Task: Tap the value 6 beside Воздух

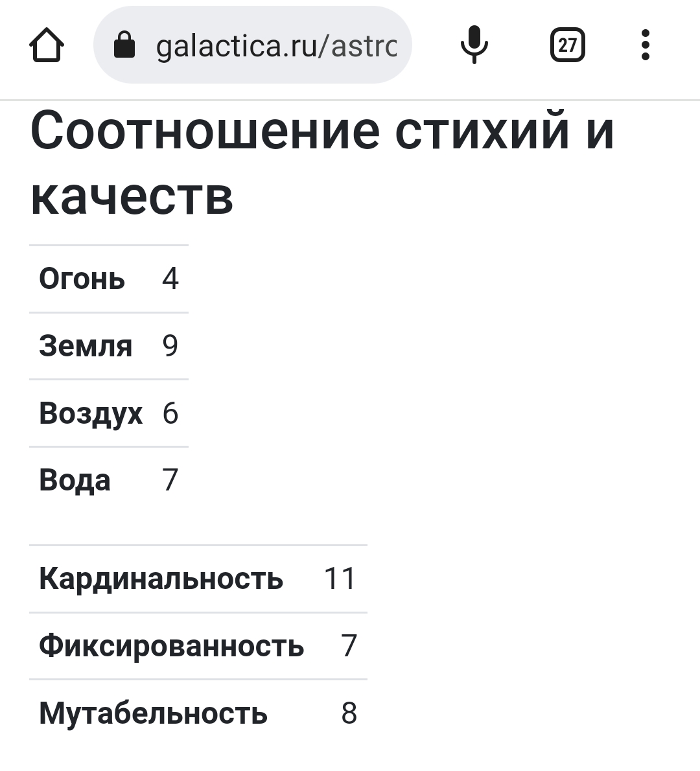Action: point(170,413)
